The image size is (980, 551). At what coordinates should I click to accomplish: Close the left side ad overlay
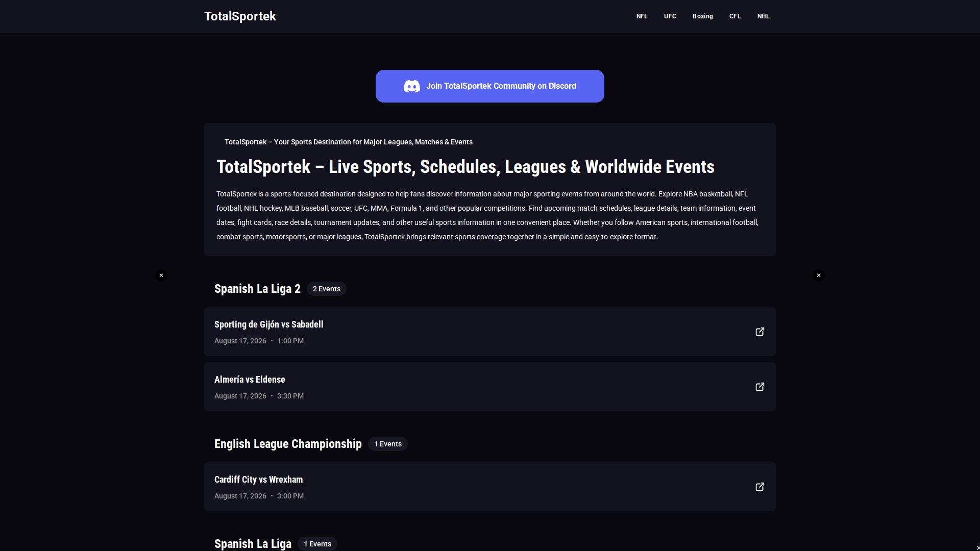click(x=161, y=275)
